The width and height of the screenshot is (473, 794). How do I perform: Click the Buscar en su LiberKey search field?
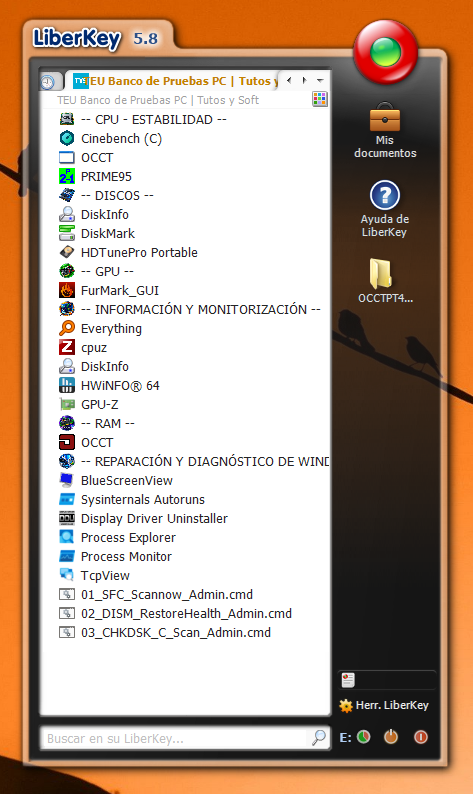tap(177, 738)
